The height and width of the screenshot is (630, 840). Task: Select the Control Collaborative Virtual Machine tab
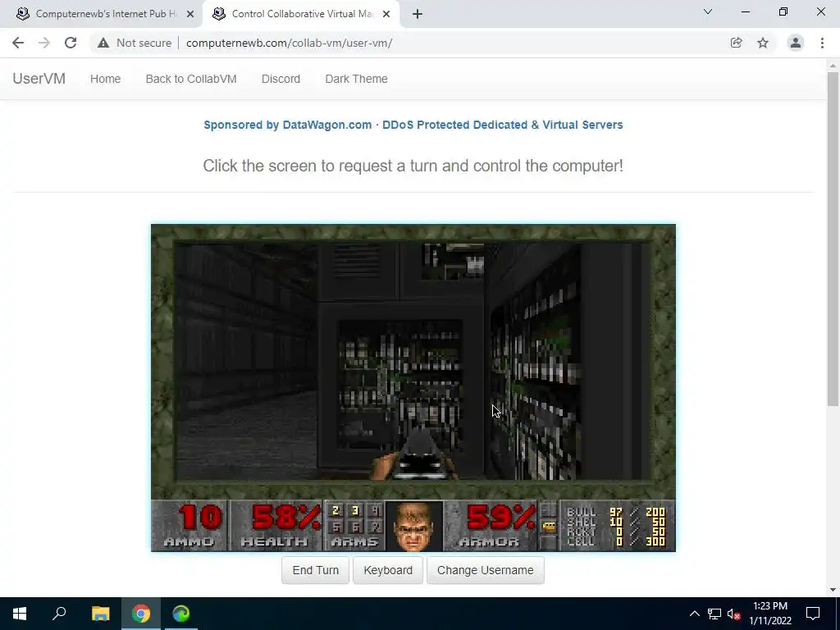coord(301,14)
